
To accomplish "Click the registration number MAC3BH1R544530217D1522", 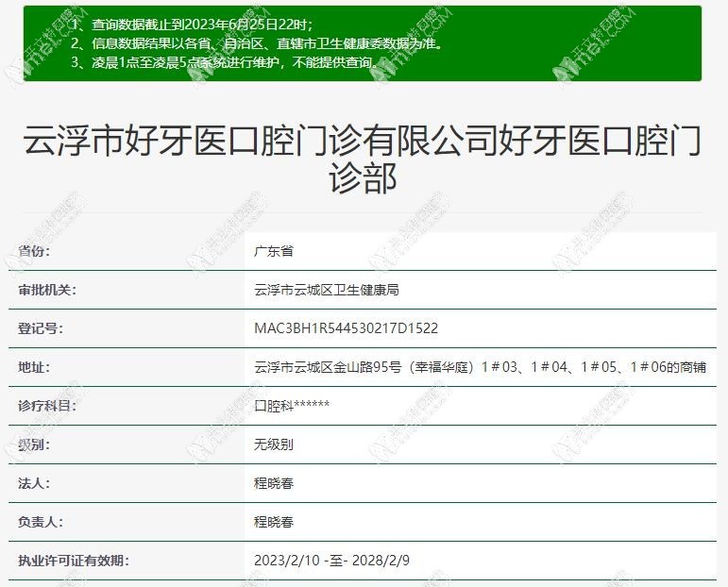I will click(x=346, y=328).
